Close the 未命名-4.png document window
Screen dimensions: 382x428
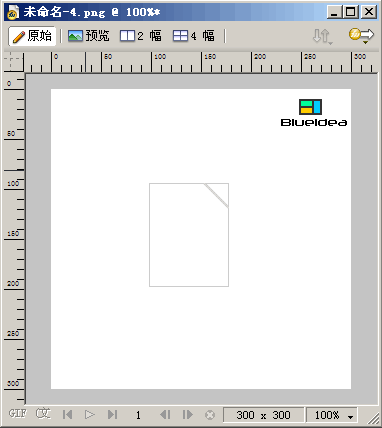pos(369,12)
